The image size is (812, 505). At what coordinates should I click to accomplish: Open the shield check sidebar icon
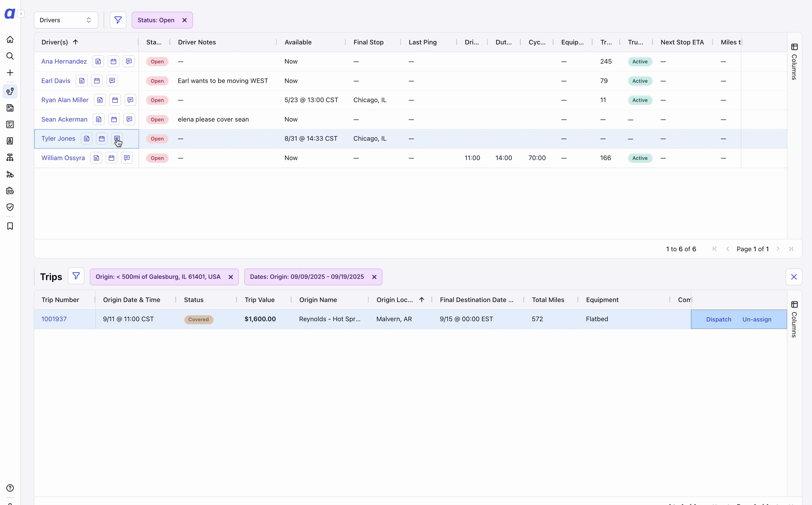tap(10, 207)
